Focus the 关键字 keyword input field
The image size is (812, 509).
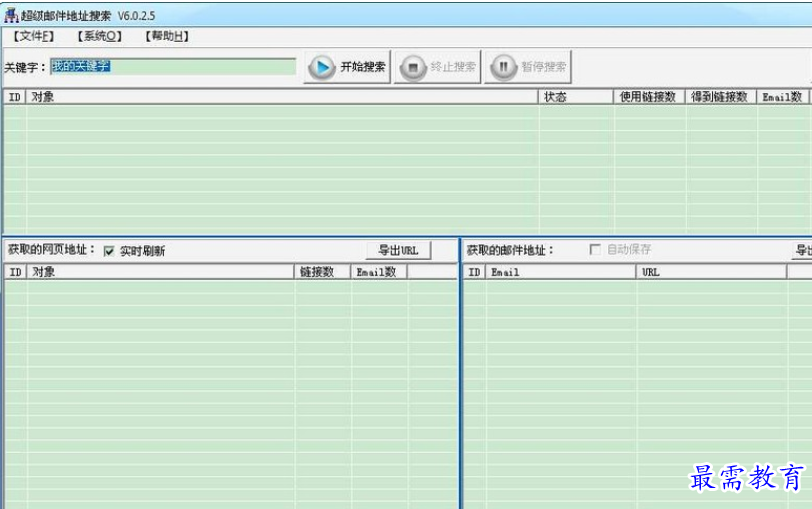click(173, 66)
